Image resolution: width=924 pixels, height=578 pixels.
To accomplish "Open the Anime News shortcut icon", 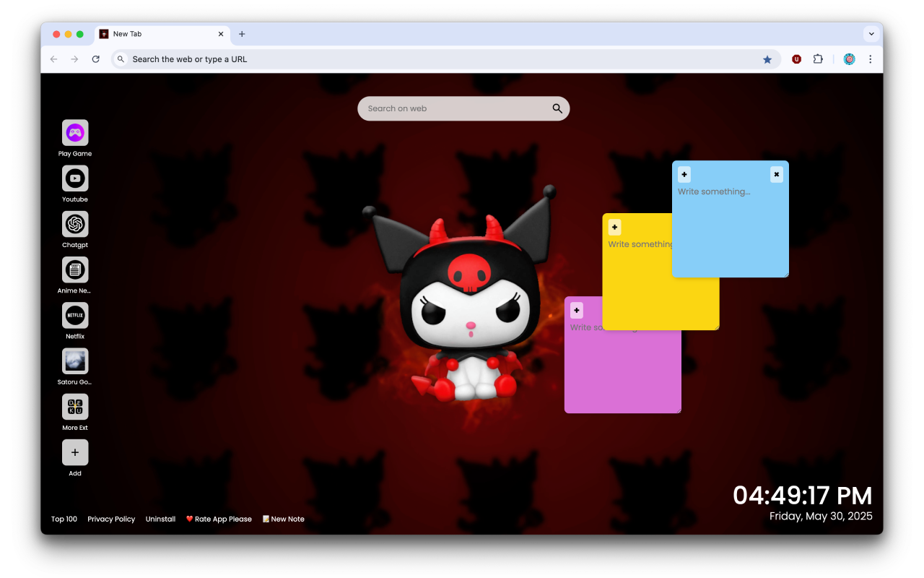I will point(75,269).
